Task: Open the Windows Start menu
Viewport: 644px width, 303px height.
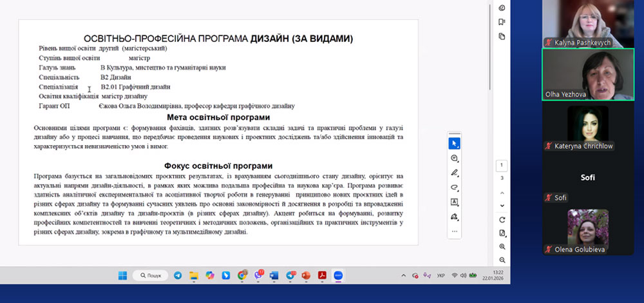Action: tap(122, 276)
